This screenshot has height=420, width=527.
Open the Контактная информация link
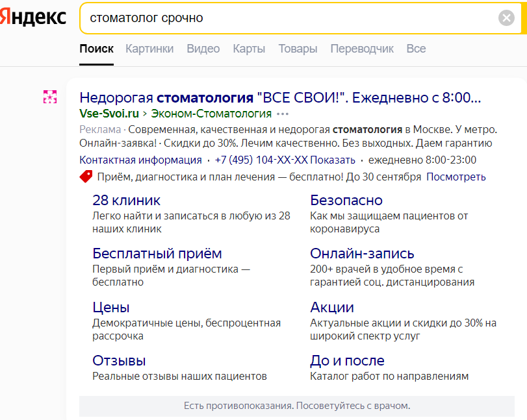(140, 160)
